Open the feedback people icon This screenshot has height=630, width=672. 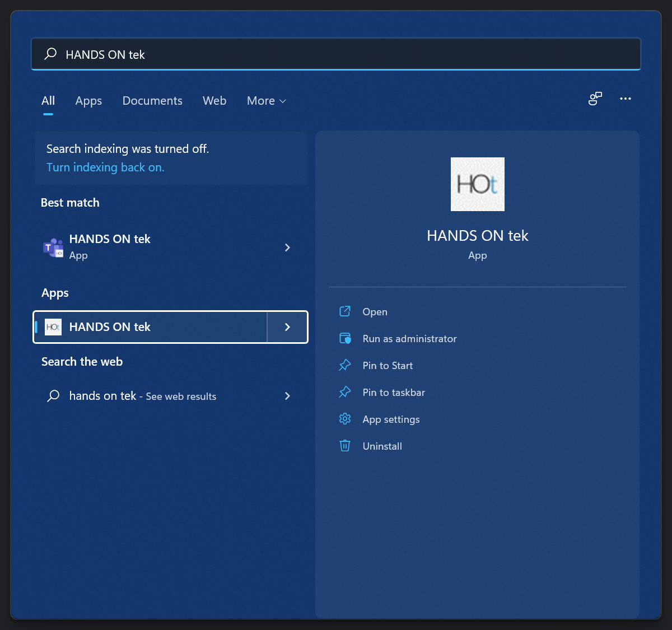click(595, 99)
